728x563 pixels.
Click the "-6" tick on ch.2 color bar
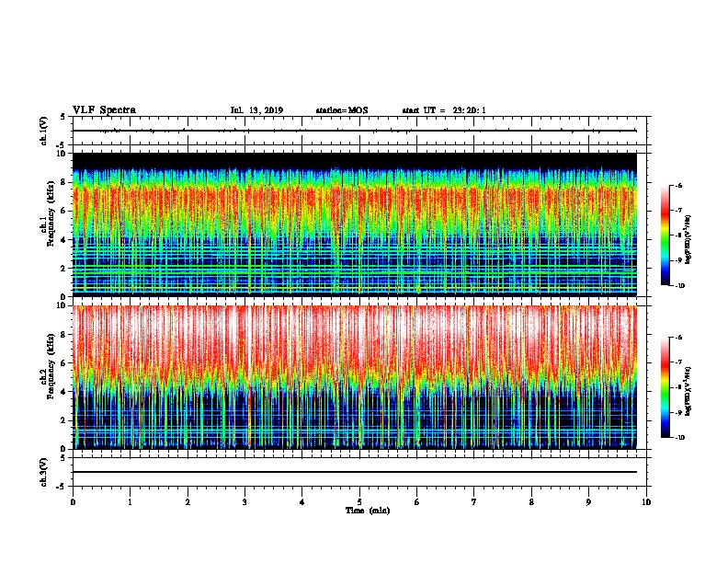point(678,338)
